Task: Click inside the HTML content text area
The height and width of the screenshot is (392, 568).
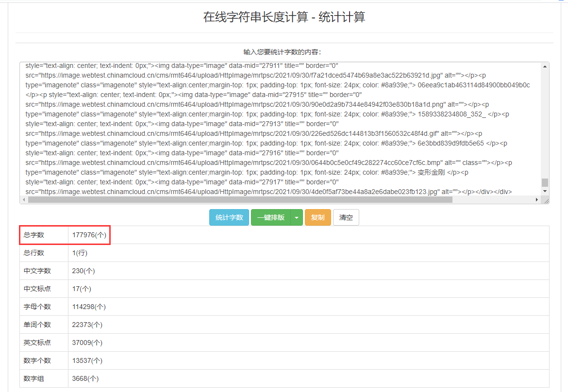Action: pos(281,129)
